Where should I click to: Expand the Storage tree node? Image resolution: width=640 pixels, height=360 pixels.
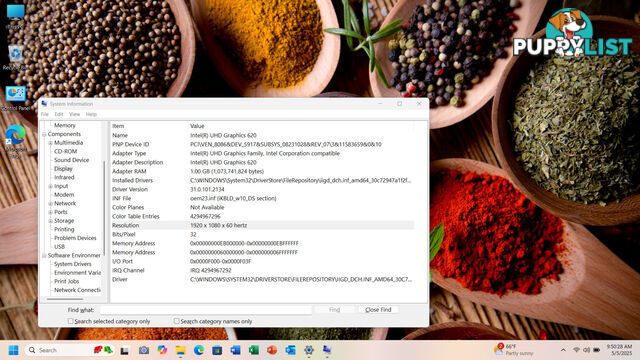click(50, 221)
